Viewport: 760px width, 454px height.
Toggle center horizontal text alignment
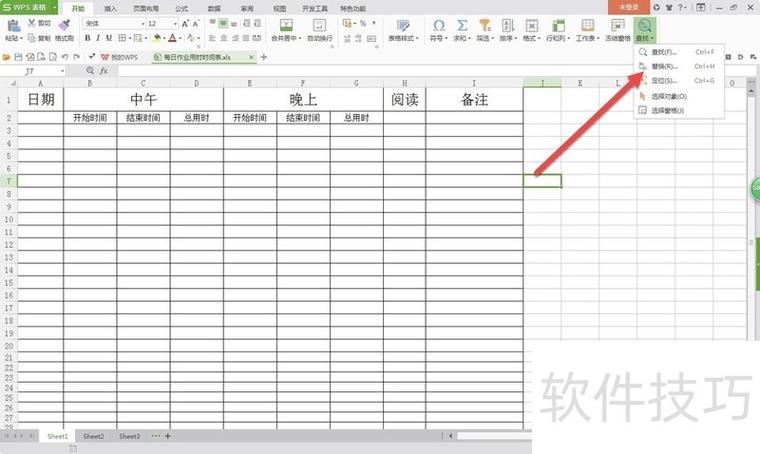click(223, 38)
